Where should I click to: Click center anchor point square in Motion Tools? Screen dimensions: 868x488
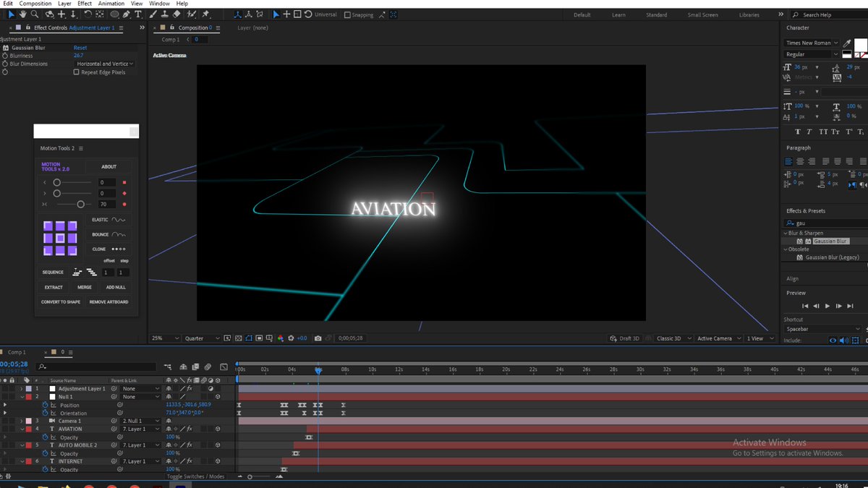tap(60, 238)
